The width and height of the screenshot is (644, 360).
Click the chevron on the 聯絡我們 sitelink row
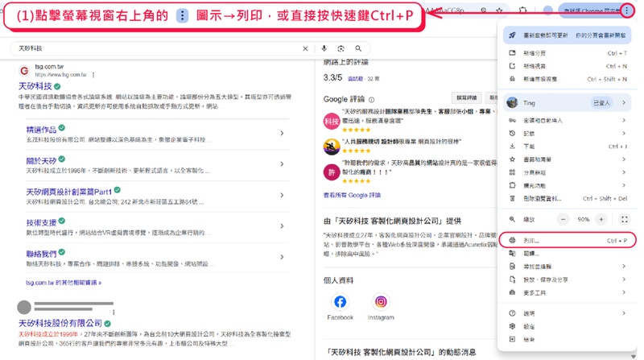pyautogui.click(x=282, y=257)
